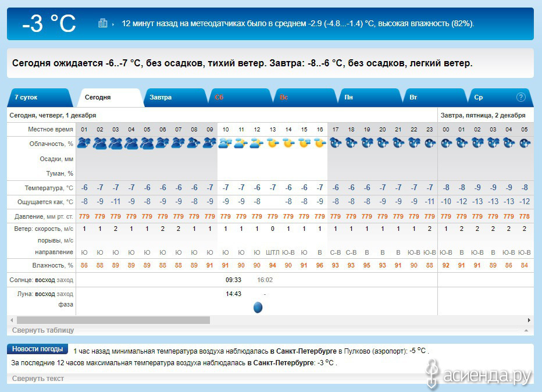Click the partly cloudy icon for hour 10

click(x=226, y=142)
